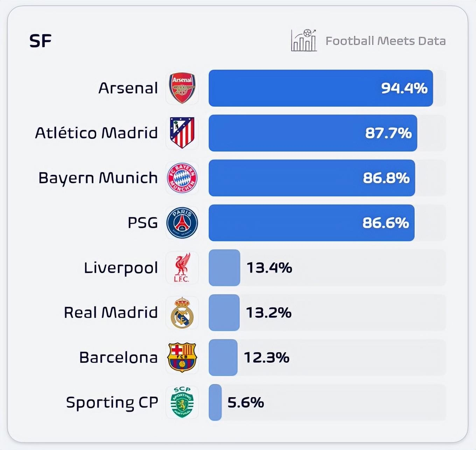Click the Football Meets Data text
The width and height of the screenshot is (476, 450).
pos(385,41)
